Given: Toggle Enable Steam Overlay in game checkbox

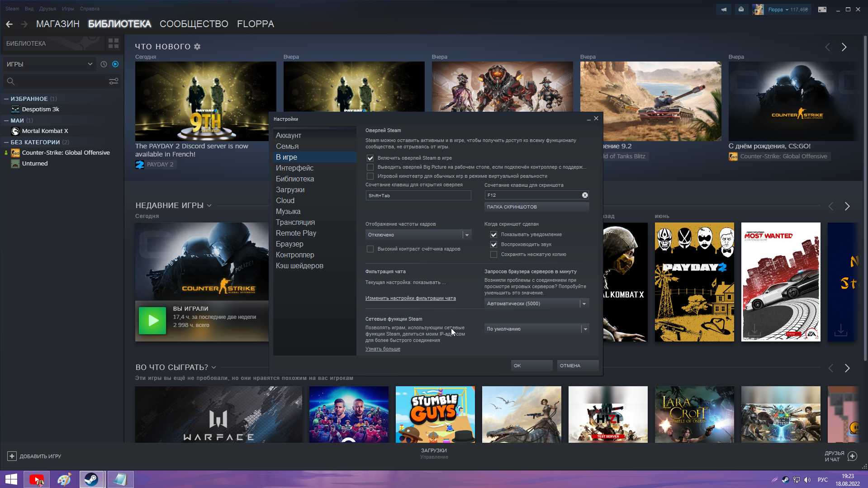Looking at the screenshot, I should pyautogui.click(x=370, y=158).
